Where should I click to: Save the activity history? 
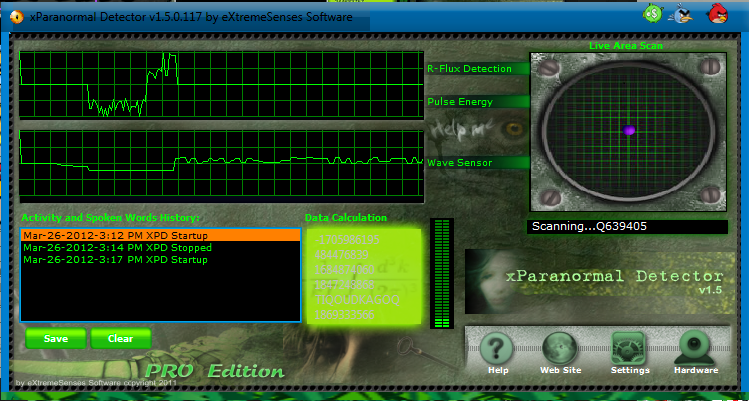56,338
